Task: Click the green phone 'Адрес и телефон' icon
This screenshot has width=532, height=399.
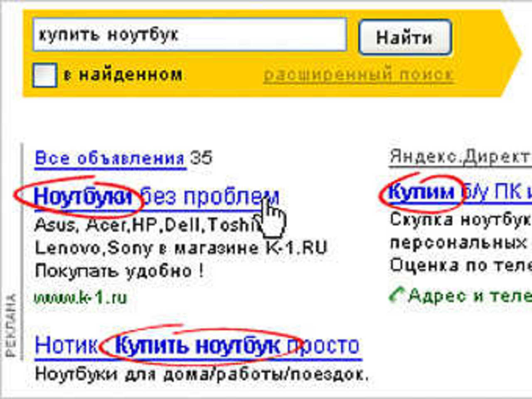Action: [397, 295]
